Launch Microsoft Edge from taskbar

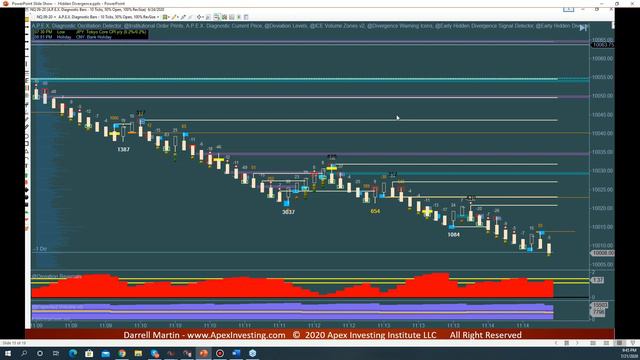[x=73, y=353]
